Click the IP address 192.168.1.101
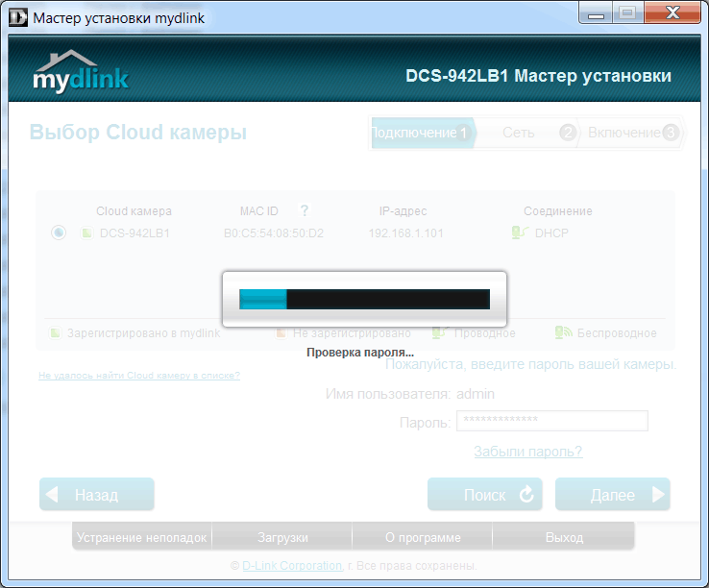709x588 pixels. click(405, 233)
